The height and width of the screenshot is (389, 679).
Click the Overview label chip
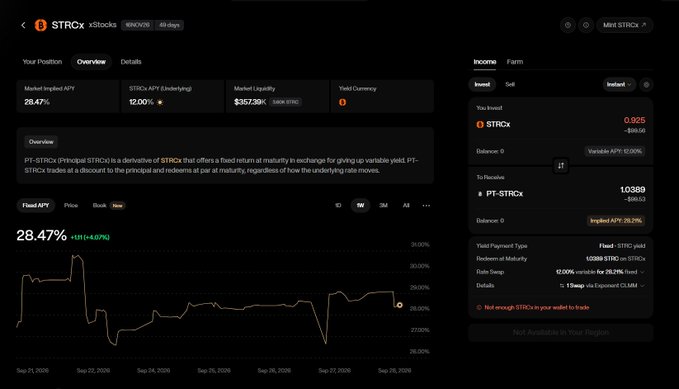click(41, 142)
